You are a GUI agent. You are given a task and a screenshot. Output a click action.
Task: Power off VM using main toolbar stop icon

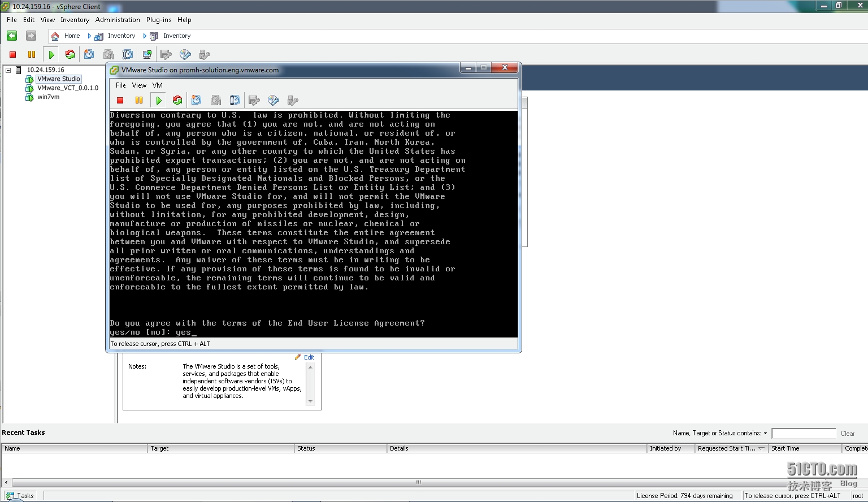click(12, 54)
